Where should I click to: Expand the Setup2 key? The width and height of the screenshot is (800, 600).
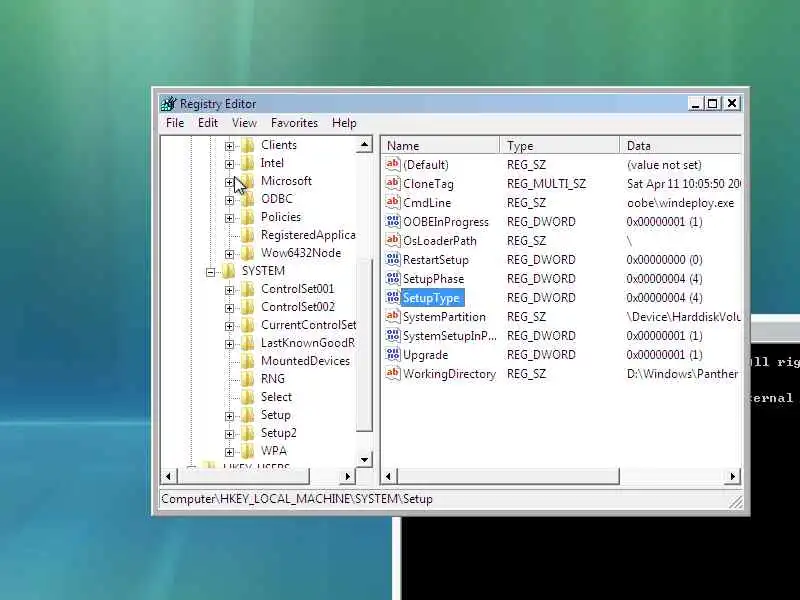pos(229,434)
